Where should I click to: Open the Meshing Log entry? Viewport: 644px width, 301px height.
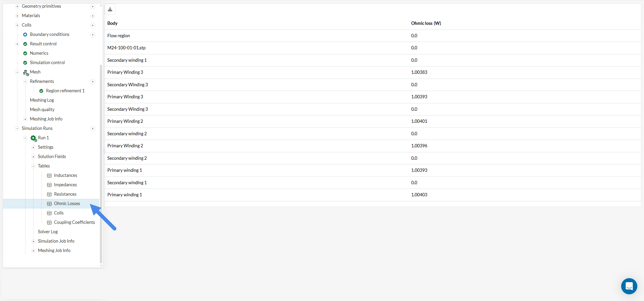[x=42, y=100]
